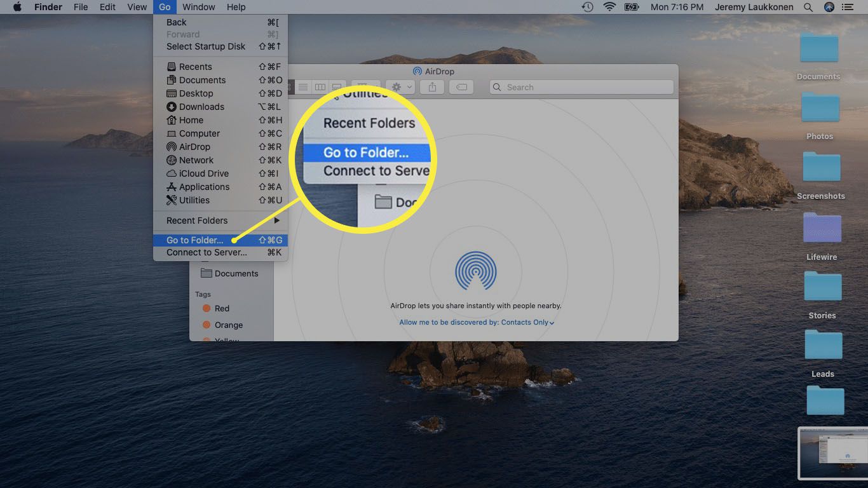Image resolution: width=868 pixels, height=488 pixels.
Task: Expand the Recent Folders submenu
Action: coord(220,220)
